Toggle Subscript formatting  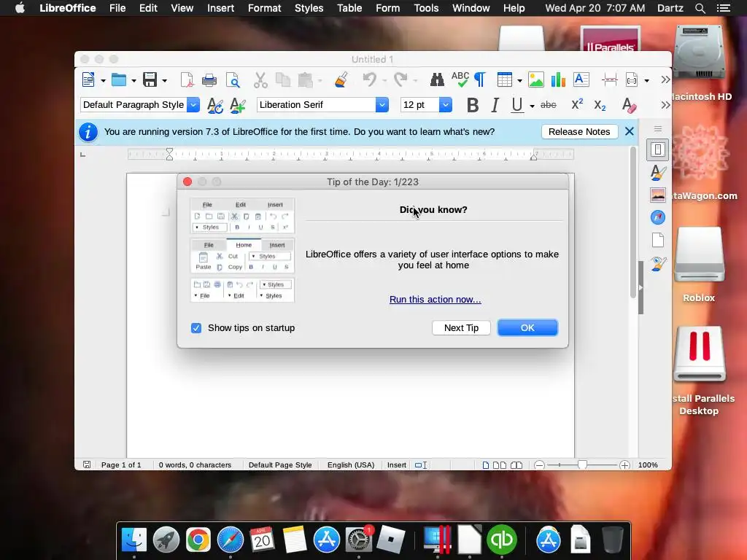(x=600, y=105)
